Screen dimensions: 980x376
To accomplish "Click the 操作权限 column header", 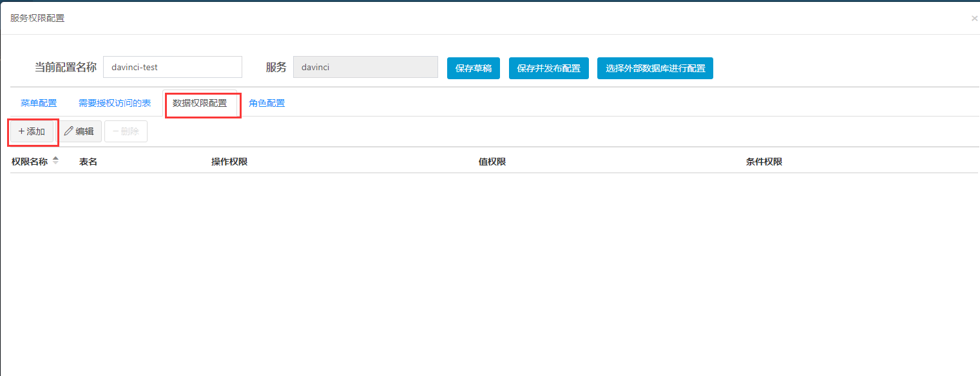I will [229, 162].
